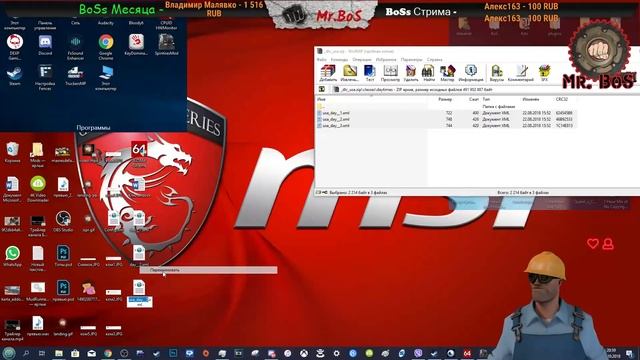Click the Программы fence title
The width and height of the screenshot is (640, 360).
pyautogui.click(x=93, y=128)
